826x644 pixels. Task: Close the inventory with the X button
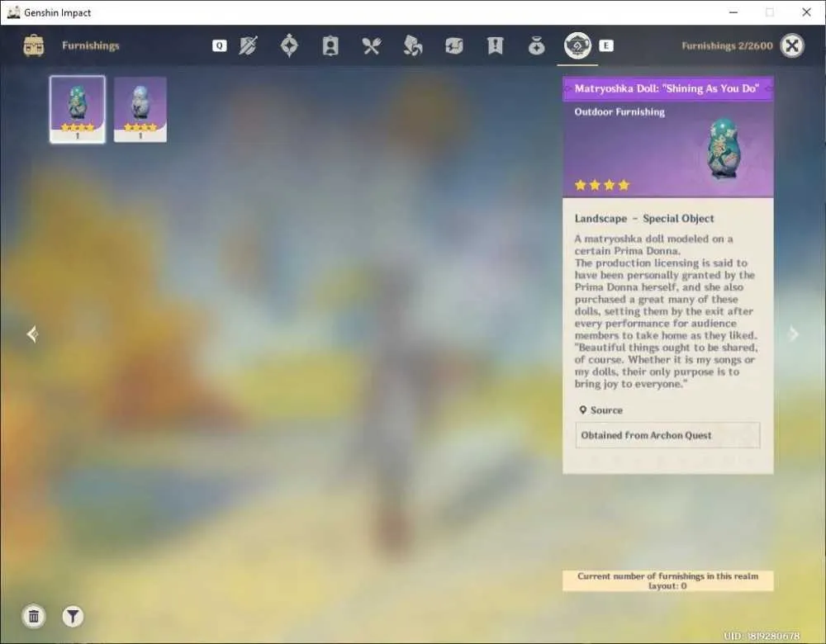coord(792,45)
